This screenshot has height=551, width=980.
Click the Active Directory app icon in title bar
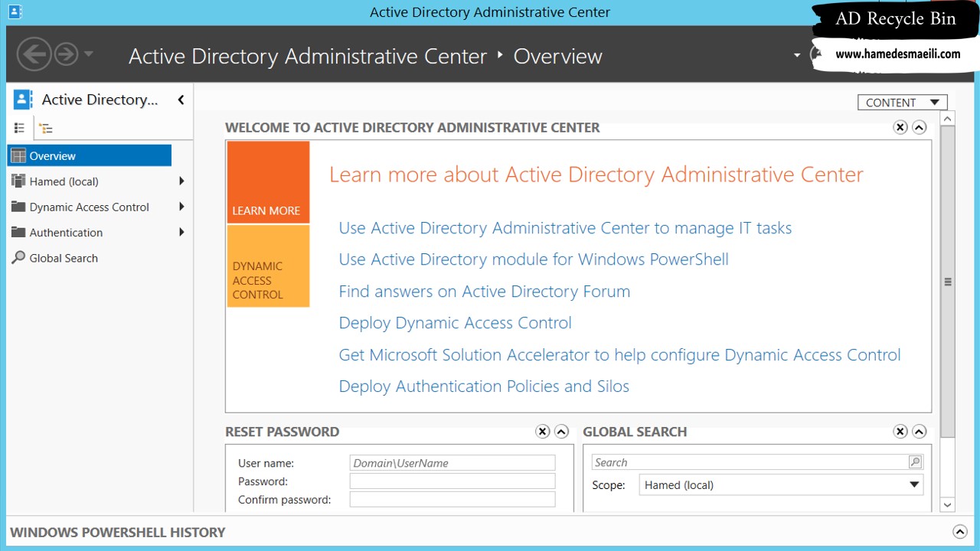tap(14, 11)
